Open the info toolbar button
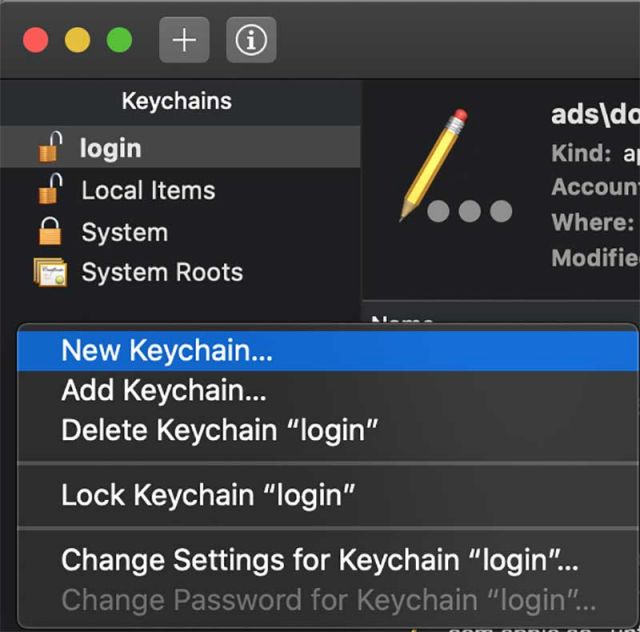The height and width of the screenshot is (632, 640). (x=251, y=40)
